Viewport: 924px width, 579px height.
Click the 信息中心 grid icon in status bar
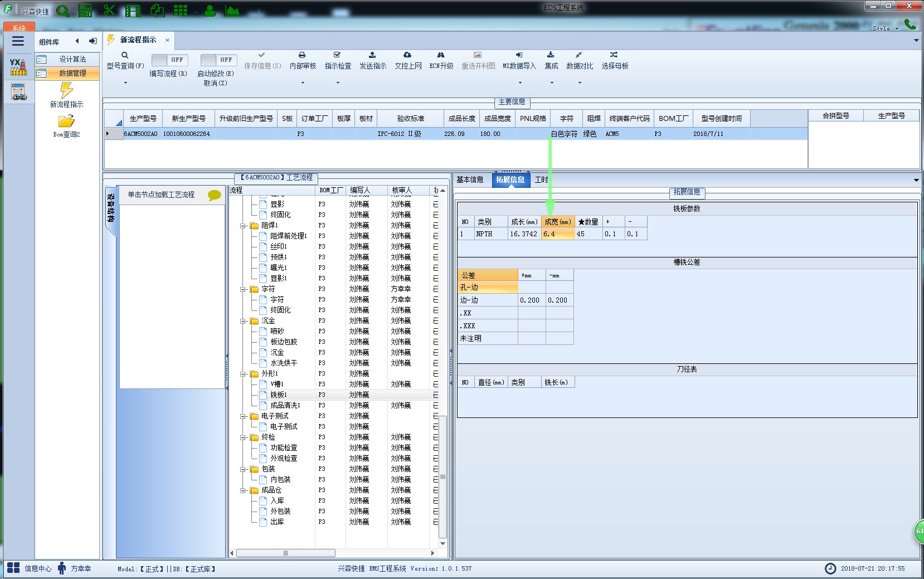pos(13,568)
